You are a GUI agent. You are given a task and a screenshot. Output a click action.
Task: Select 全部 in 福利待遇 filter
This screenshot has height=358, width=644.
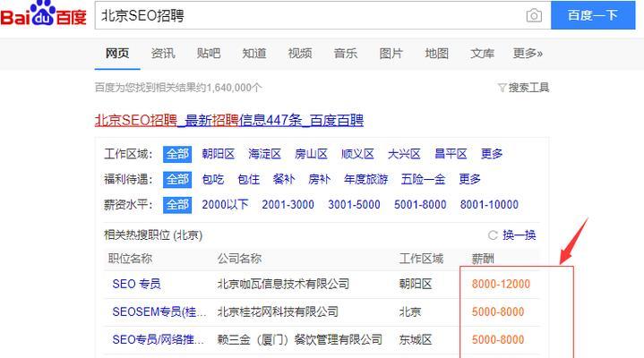coord(177,179)
